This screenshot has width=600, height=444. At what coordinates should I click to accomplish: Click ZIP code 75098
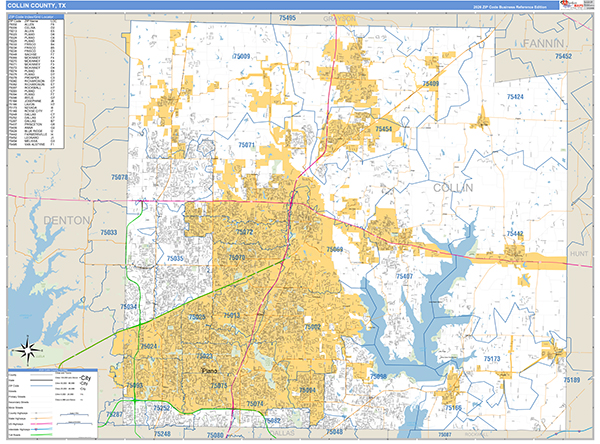[378, 377]
